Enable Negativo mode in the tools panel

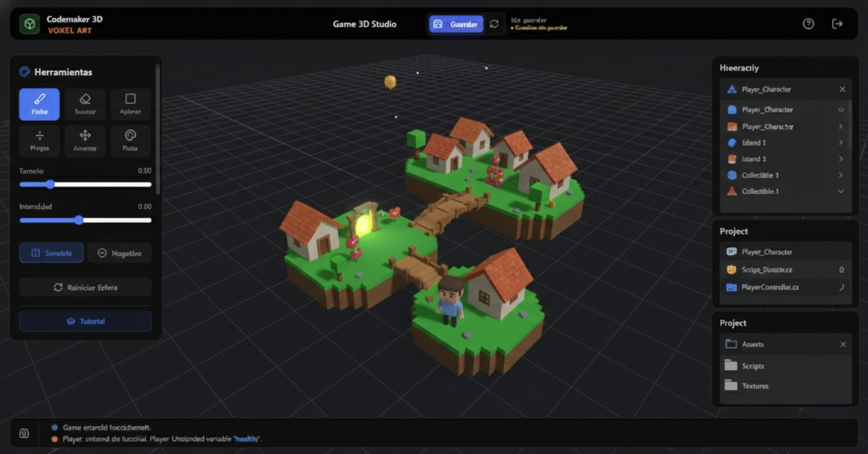tap(120, 253)
